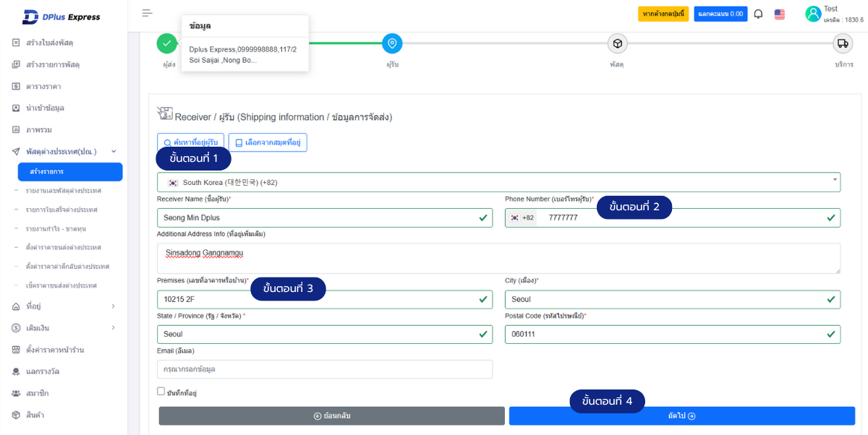
Task: Click the hamburger menu icon
Action: pos(148,13)
